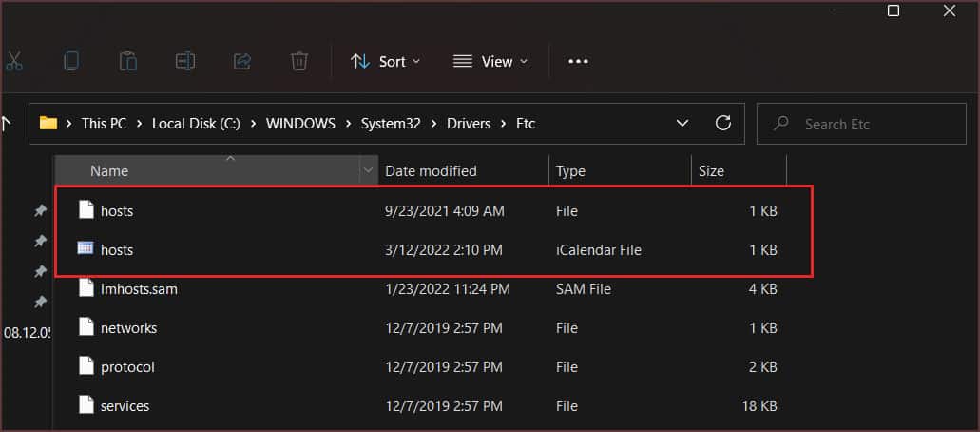Click the iCalendar icon beside hosts
The width and height of the screenshot is (980, 432).
coord(86,248)
